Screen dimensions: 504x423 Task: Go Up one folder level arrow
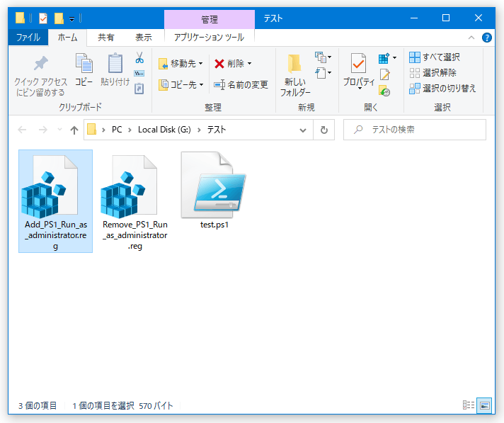[x=74, y=130]
